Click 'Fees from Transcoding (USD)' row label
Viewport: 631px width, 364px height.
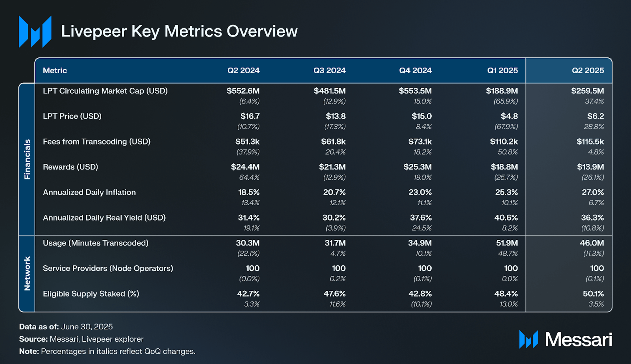97,142
